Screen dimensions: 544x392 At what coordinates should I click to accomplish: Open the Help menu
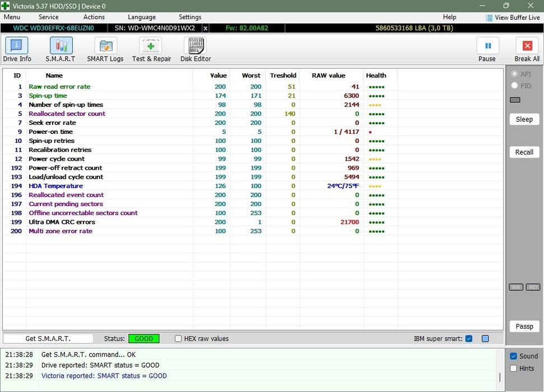click(450, 17)
